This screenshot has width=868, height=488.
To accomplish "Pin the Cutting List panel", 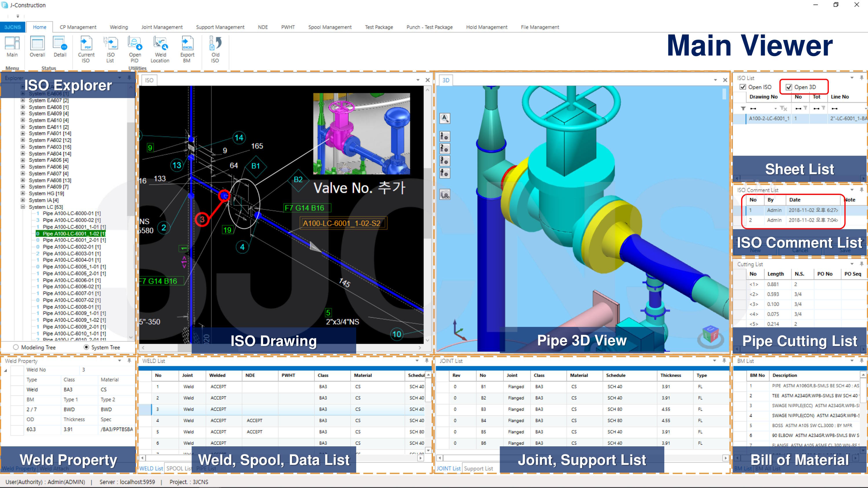I will [x=862, y=264].
